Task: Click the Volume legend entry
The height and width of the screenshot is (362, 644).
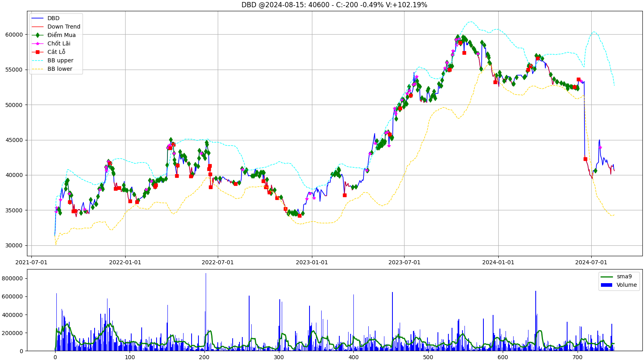Action: pos(619,285)
